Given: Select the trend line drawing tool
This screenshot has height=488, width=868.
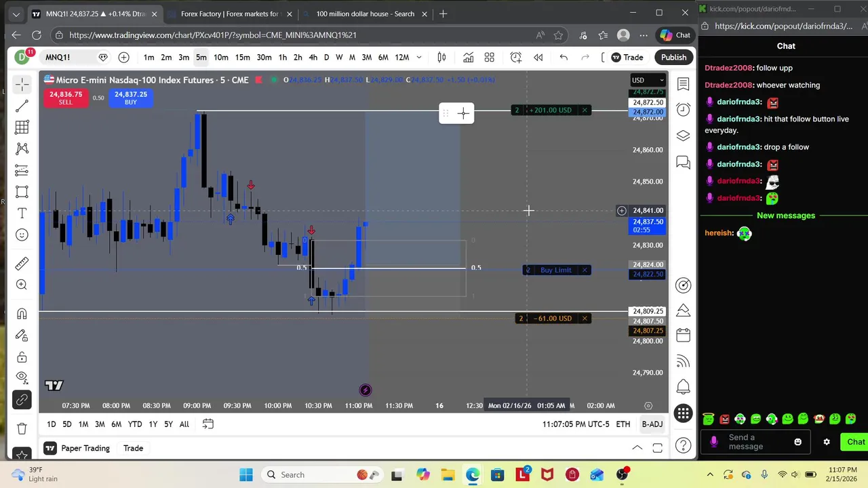Looking at the screenshot, I should (22, 106).
